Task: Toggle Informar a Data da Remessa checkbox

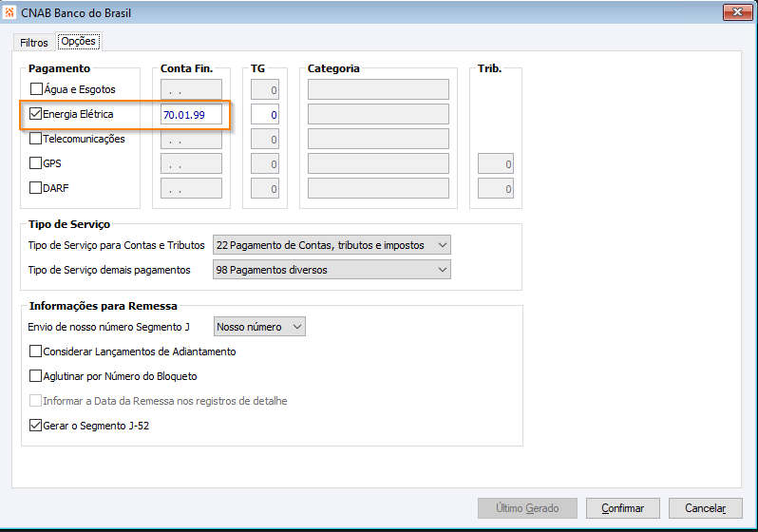Action: [36, 401]
